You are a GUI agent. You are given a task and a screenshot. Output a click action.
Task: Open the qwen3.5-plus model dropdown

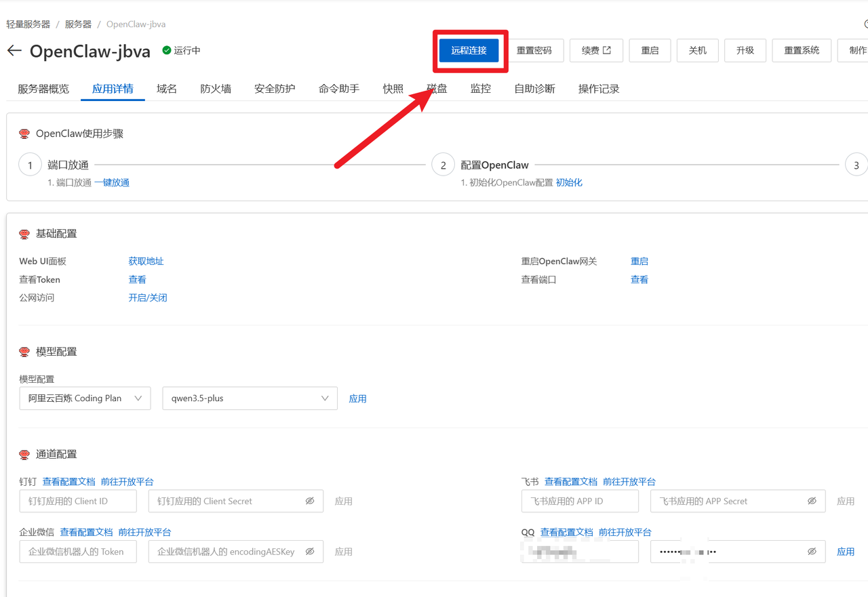[x=250, y=398]
